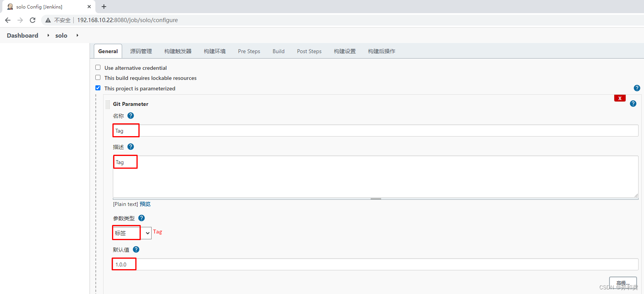Viewport: 644px width, 294px height.
Task: Open help icon next to 参数类型
Action: tap(142, 218)
